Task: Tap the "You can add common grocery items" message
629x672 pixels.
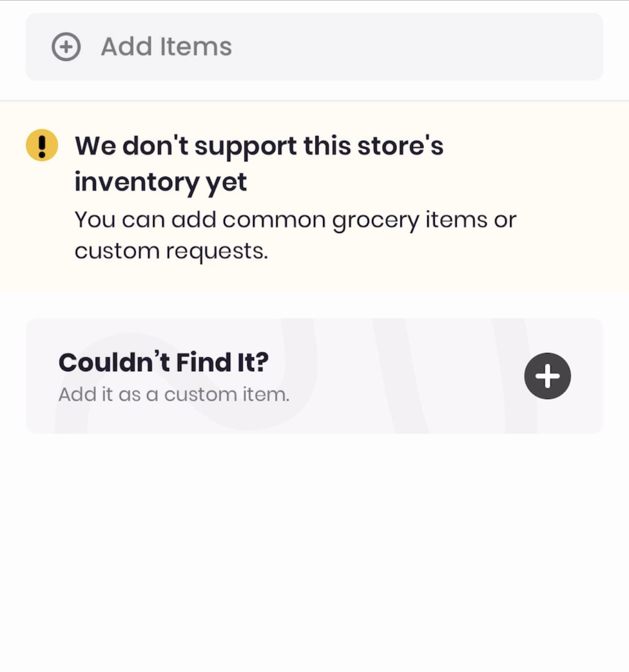Action: click(295, 220)
